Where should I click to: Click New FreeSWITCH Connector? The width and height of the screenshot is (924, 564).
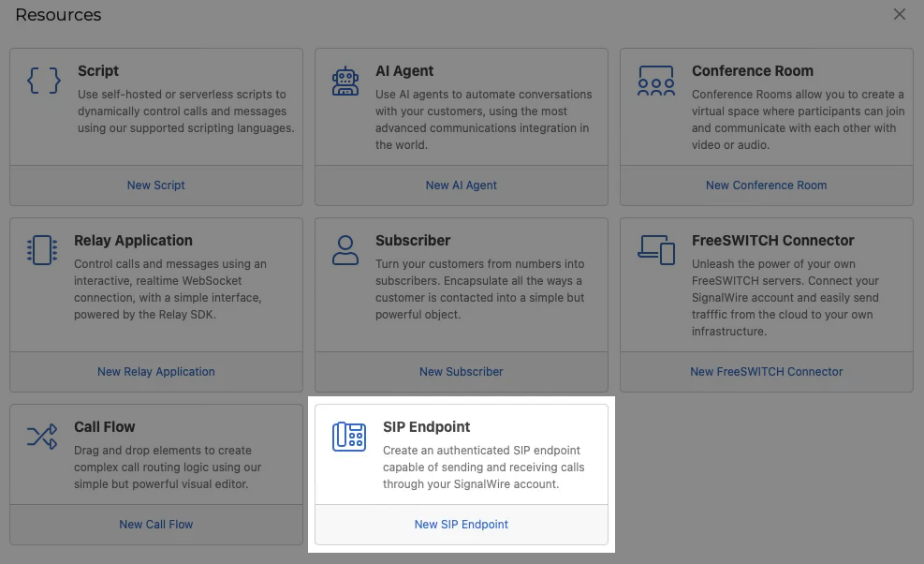(766, 371)
